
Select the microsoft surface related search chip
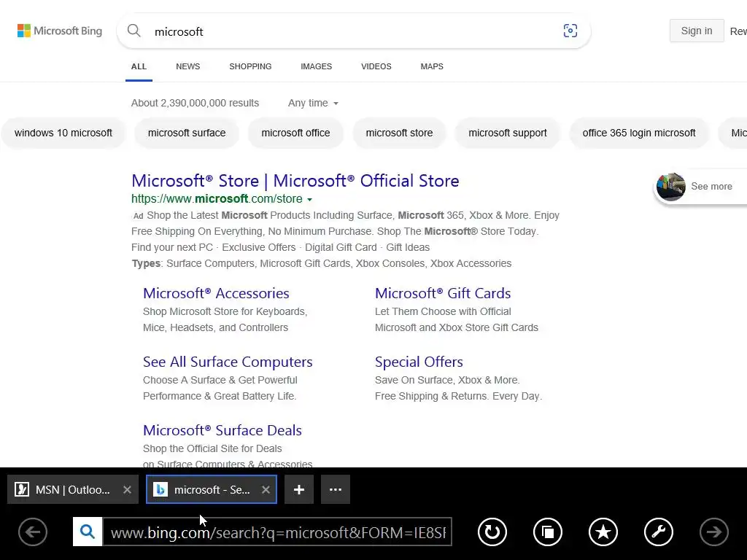pos(187,133)
